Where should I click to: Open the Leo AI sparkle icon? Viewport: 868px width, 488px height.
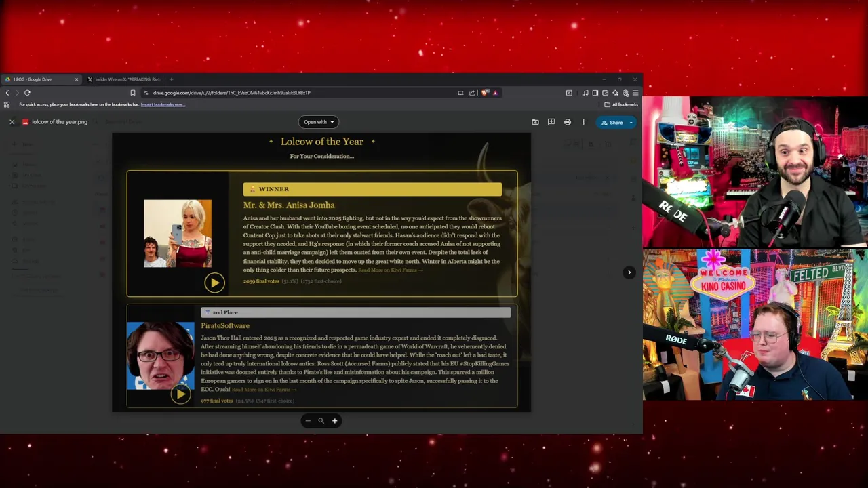click(615, 93)
